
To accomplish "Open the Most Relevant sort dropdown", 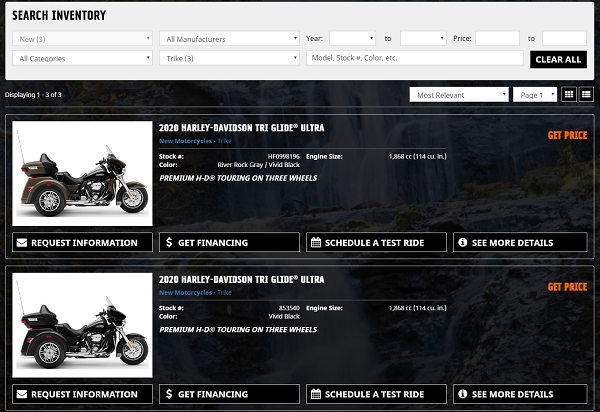I will (459, 95).
